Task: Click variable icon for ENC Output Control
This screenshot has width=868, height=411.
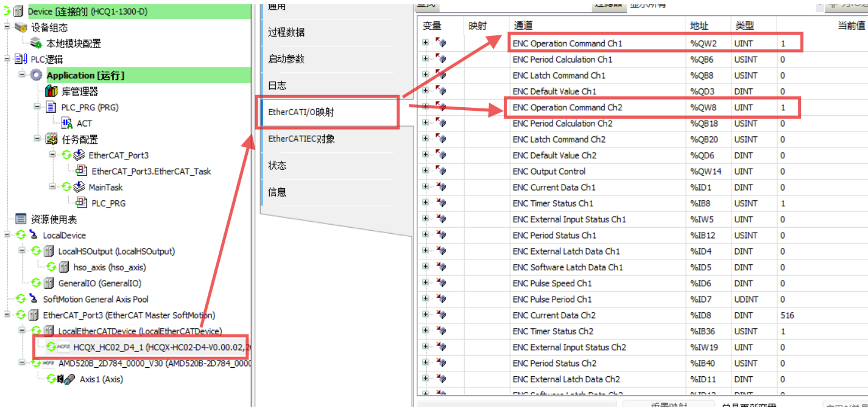Action: [x=441, y=172]
